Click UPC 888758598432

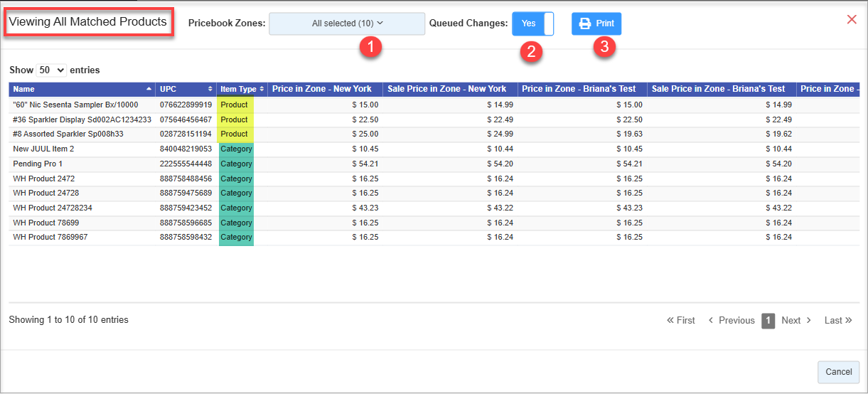click(186, 237)
